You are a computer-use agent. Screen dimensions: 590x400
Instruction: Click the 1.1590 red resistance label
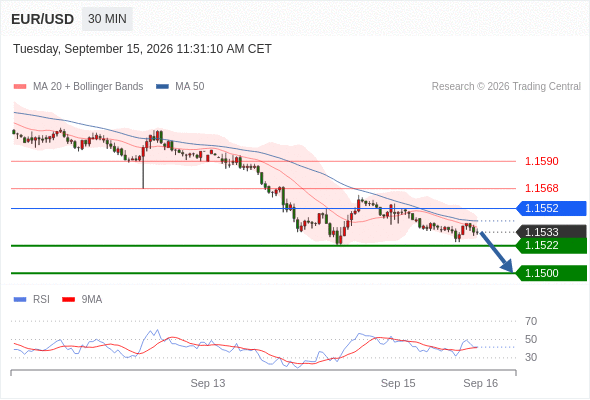pos(542,161)
